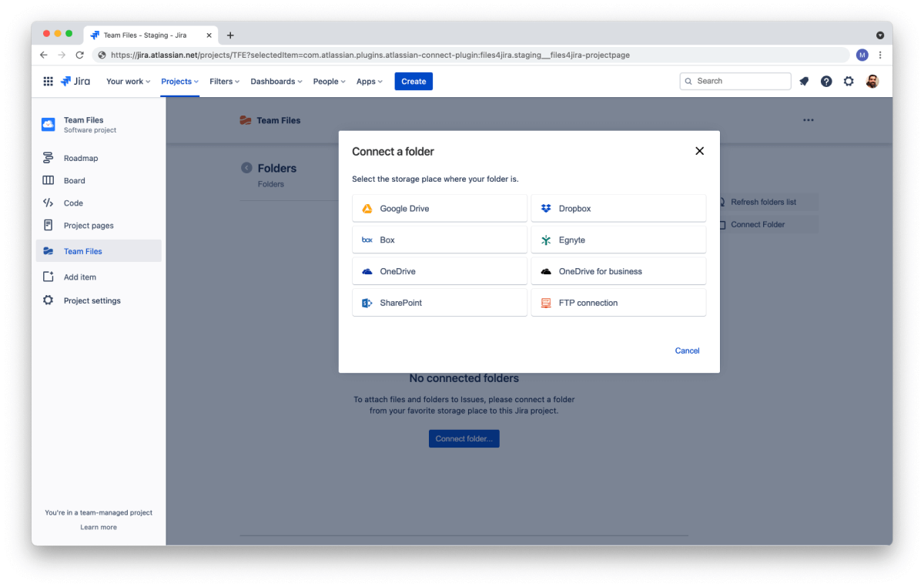Click the blue Create button
This screenshot has height=587, width=924.
(413, 82)
